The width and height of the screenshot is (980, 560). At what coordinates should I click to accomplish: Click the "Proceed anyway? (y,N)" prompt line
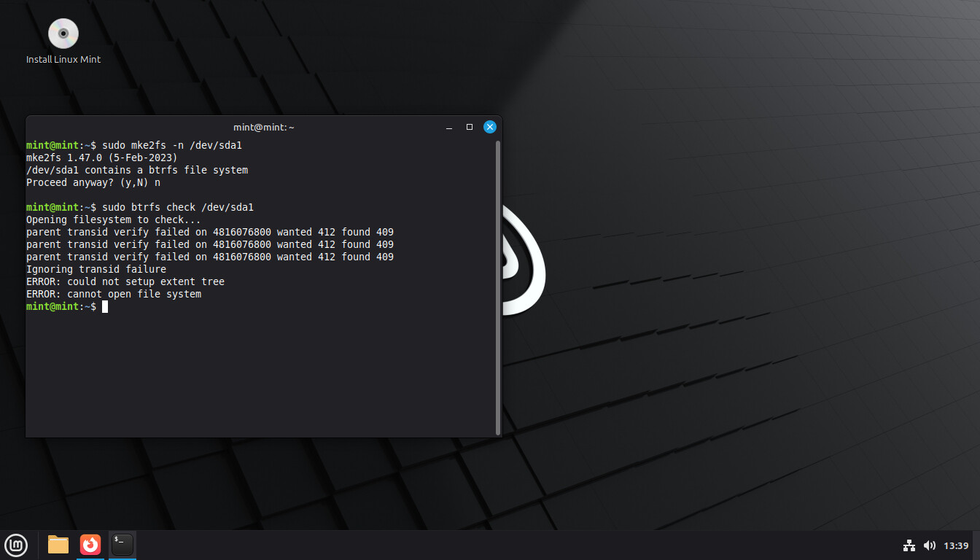93,183
